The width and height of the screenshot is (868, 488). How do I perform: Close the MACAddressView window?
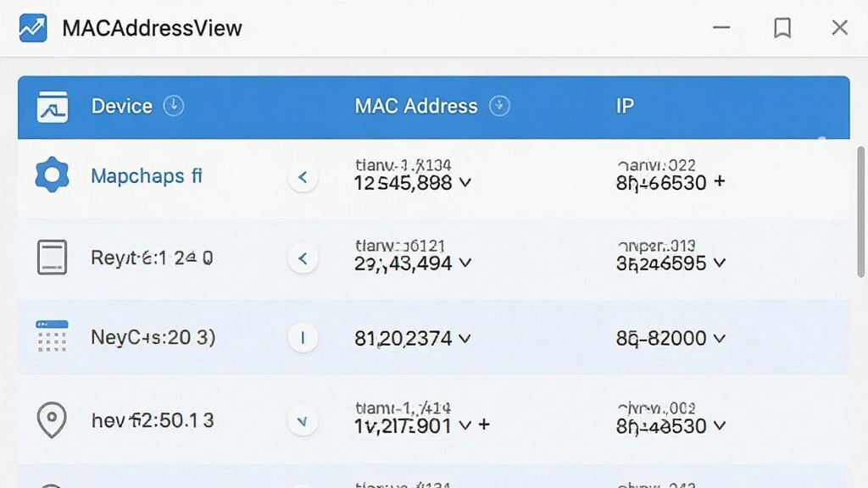tap(840, 27)
